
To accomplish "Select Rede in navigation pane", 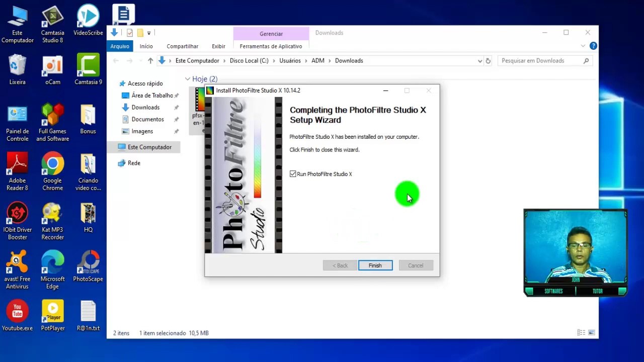I will (134, 163).
